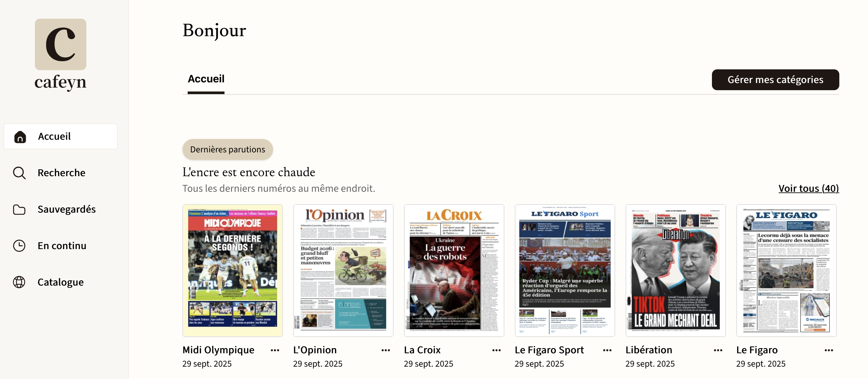Open the Libération cover thumbnail
Image resolution: width=868 pixels, height=379 pixels.
tap(675, 271)
